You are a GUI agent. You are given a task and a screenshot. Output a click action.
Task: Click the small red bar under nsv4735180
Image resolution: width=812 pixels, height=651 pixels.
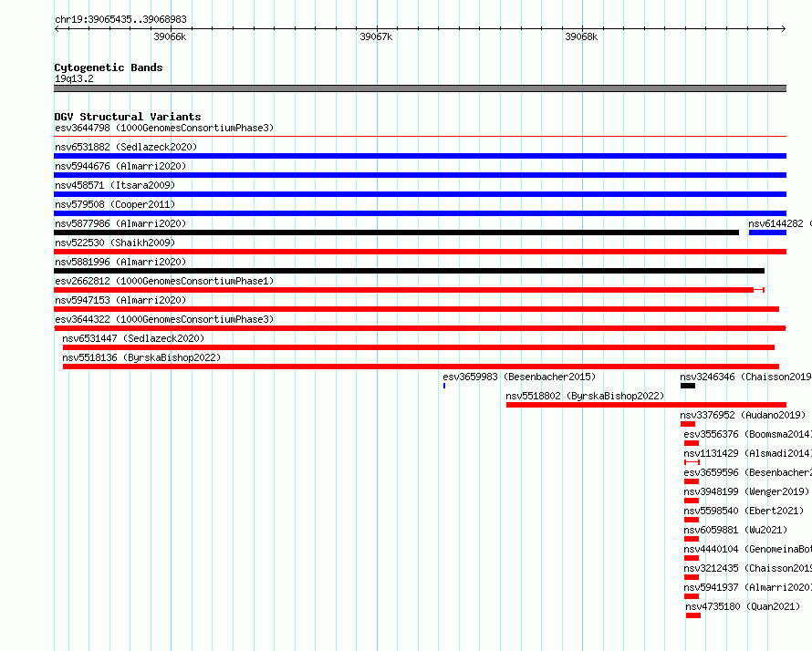(x=693, y=615)
